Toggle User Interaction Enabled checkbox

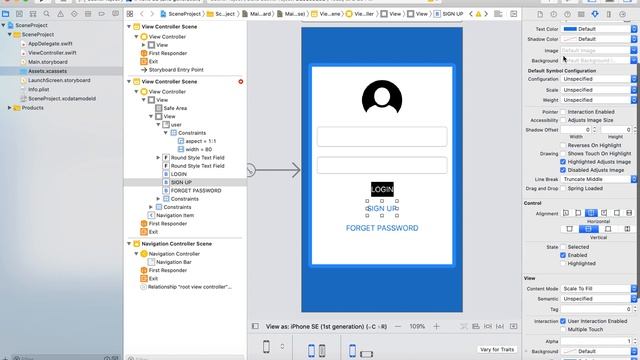point(563,321)
